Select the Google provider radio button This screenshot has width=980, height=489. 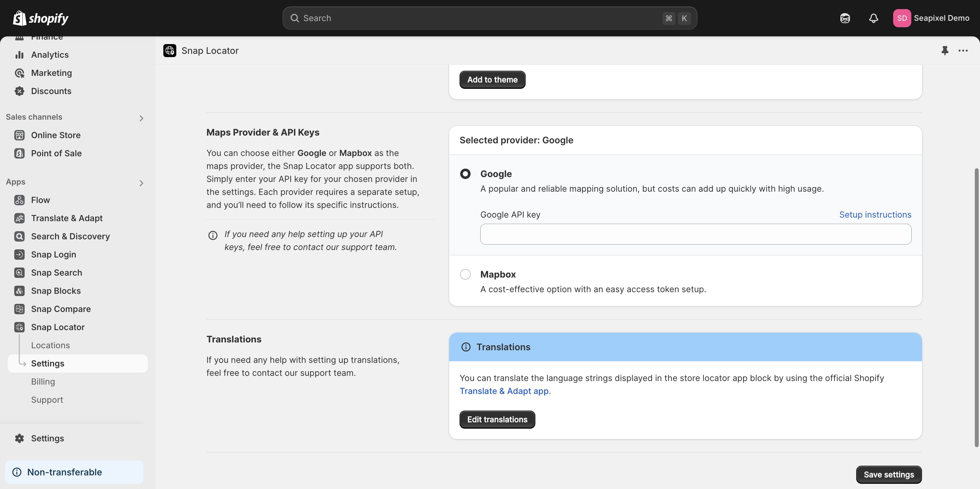pyautogui.click(x=465, y=174)
